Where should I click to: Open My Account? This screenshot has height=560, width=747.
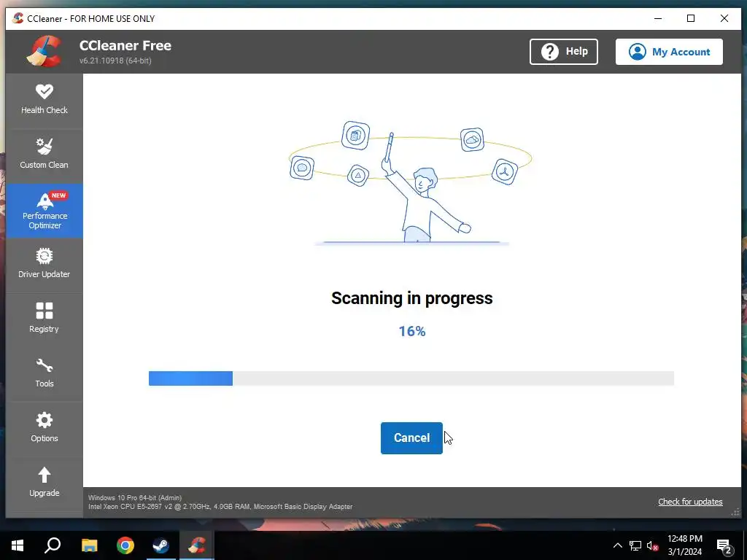point(669,52)
